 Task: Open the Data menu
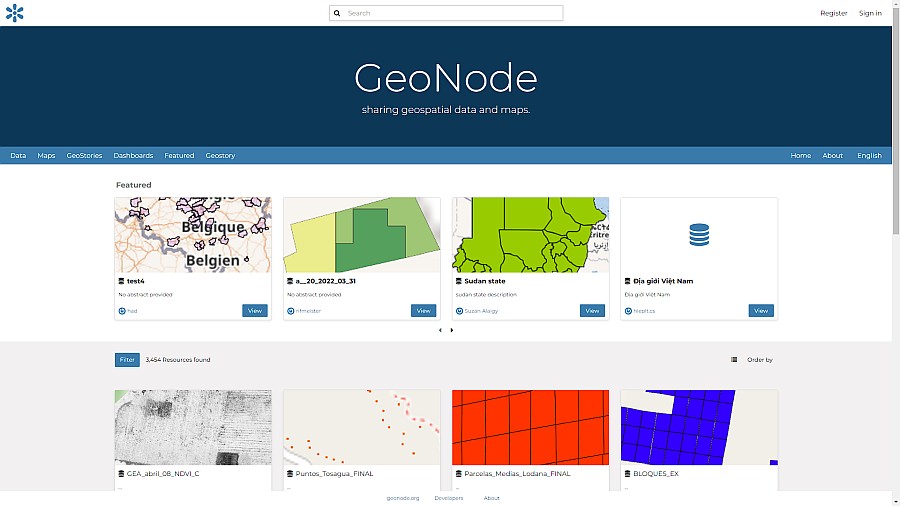point(18,156)
